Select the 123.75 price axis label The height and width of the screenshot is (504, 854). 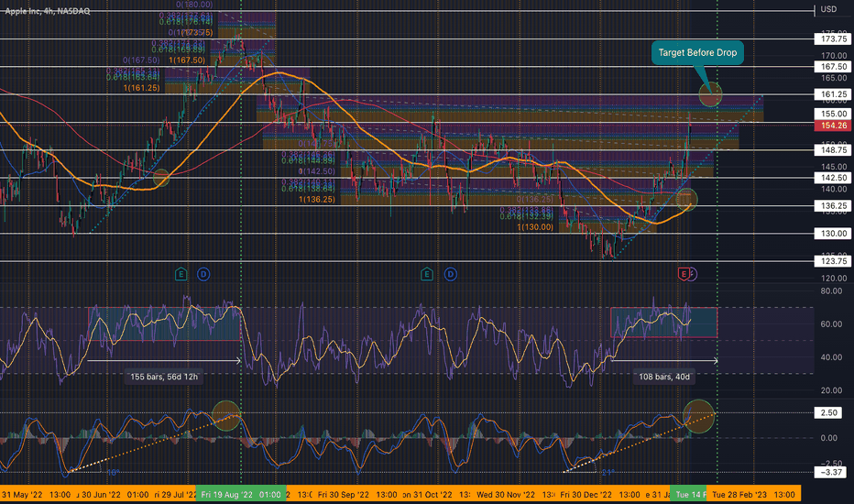click(833, 261)
